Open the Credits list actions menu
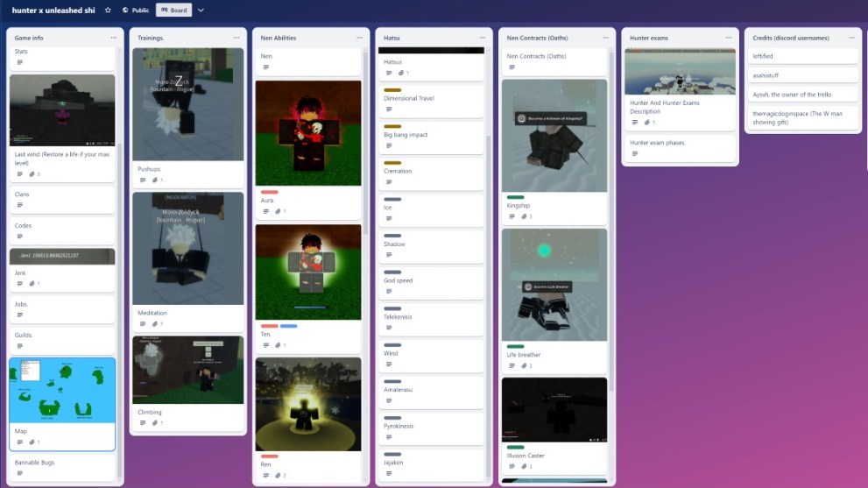Image resolution: width=868 pixels, height=488 pixels. [850, 38]
